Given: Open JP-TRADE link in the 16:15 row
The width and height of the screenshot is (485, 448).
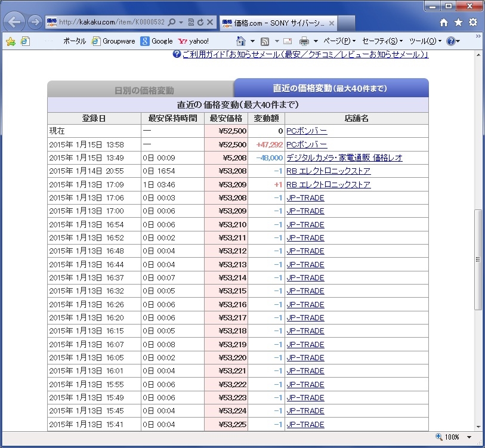Looking at the screenshot, I should [305, 331].
